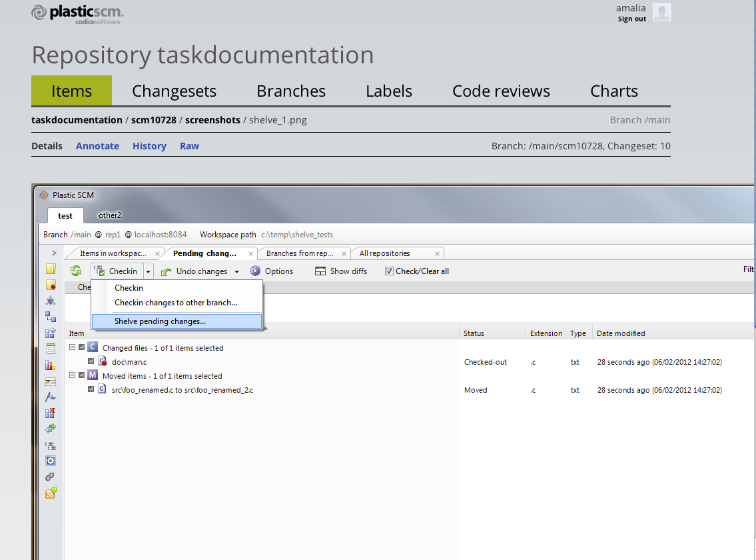Click sidebar card icon with yellow bar

tap(51, 381)
